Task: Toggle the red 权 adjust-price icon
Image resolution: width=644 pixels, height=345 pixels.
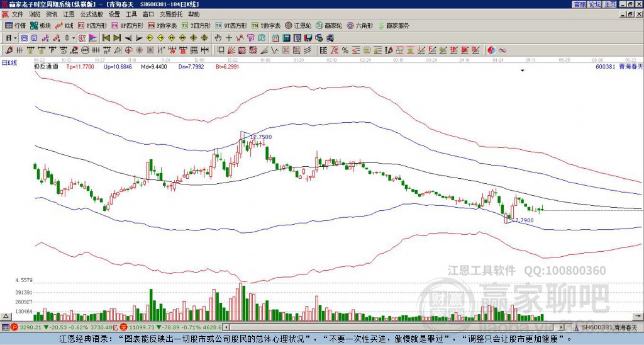Action: click(x=82, y=38)
